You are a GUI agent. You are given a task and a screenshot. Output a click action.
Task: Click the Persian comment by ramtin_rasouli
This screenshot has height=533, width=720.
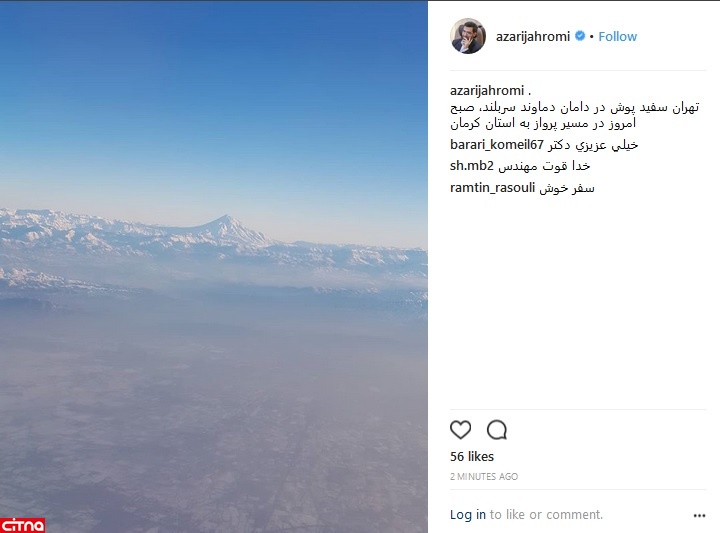click(x=567, y=188)
